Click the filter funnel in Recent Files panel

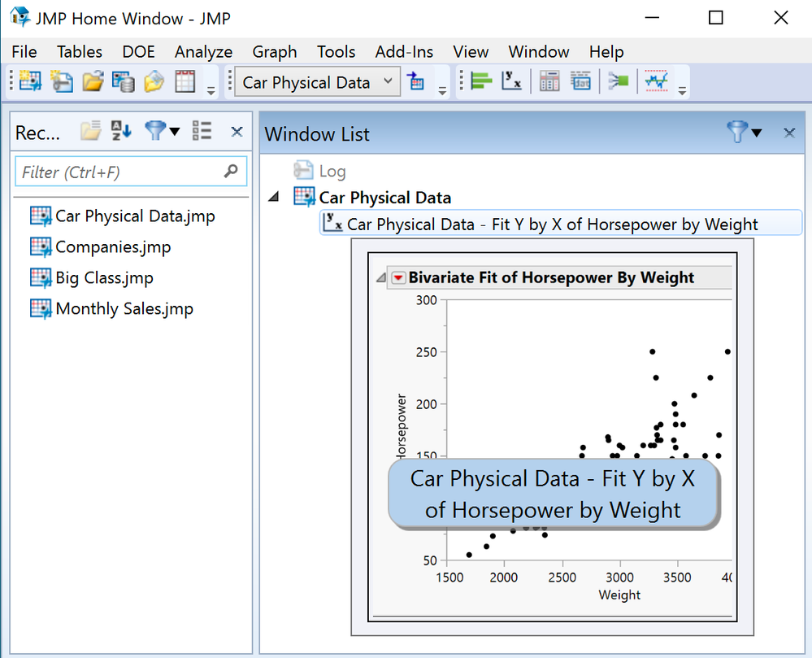click(157, 132)
